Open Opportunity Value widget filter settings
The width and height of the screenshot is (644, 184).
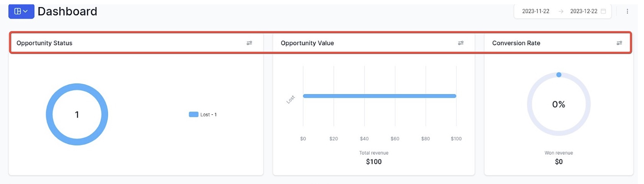tap(461, 43)
